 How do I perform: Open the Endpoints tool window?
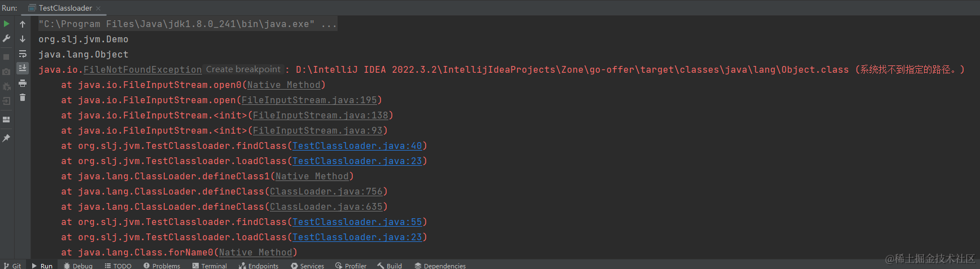tap(259, 266)
